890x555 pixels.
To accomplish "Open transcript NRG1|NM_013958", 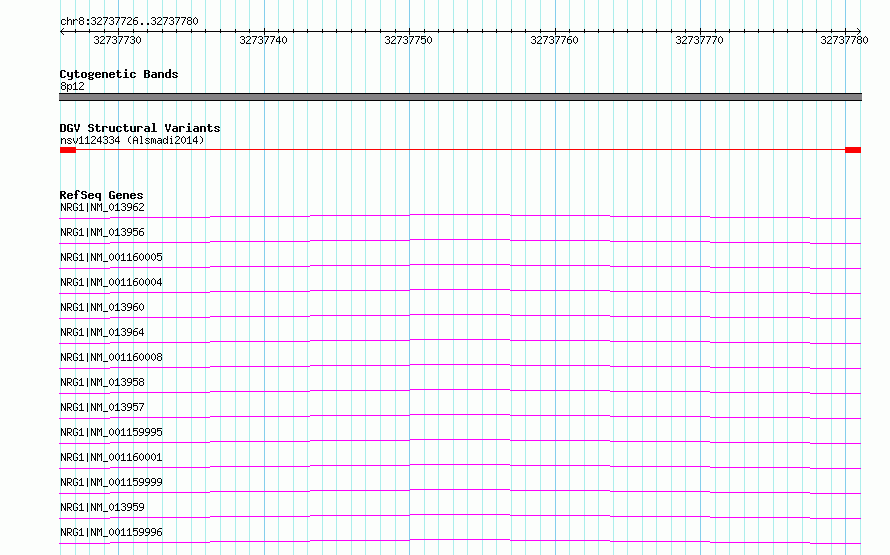I will click(102, 382).
